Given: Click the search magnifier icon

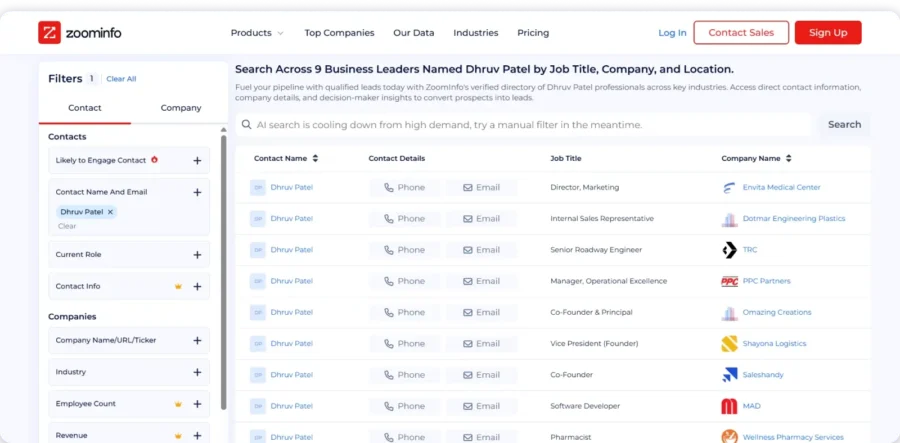Looking at the screenshot, I should 246,125.
